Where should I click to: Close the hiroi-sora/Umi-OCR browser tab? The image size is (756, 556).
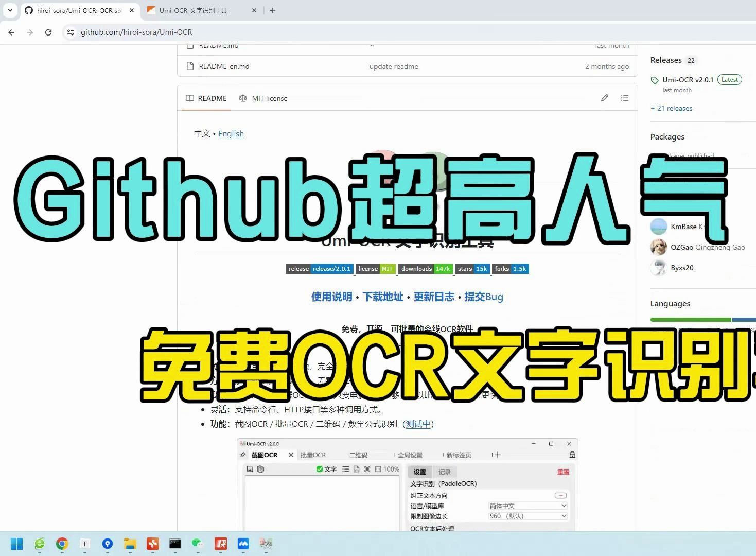(x=132, y=10)
